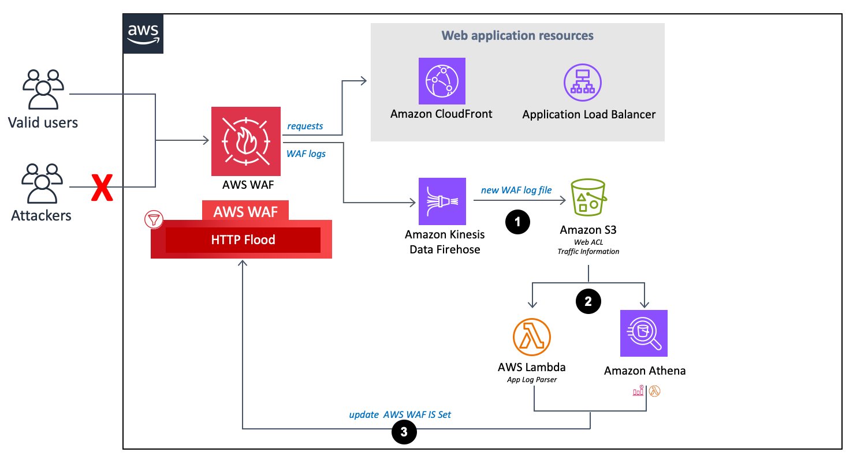This screenshot has height=471, width=868.
Task: Click the red X blocking attackers
Action: click(102, 186)
